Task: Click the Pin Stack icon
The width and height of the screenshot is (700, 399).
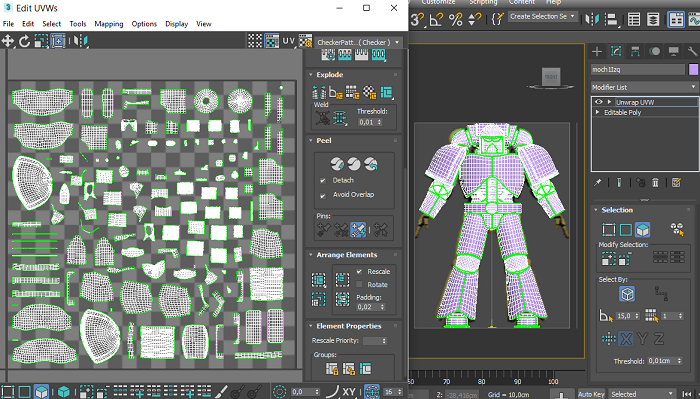Action: pyautogui.click(x=598, y=182)
